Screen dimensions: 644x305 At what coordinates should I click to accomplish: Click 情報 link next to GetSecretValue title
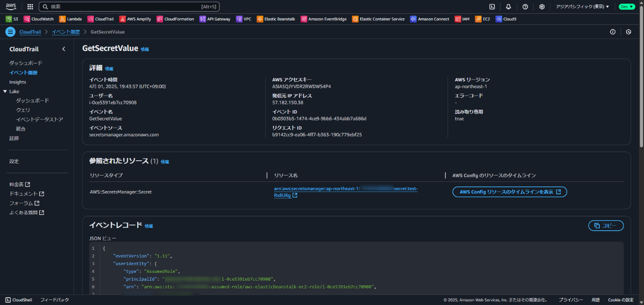(145, 49)
